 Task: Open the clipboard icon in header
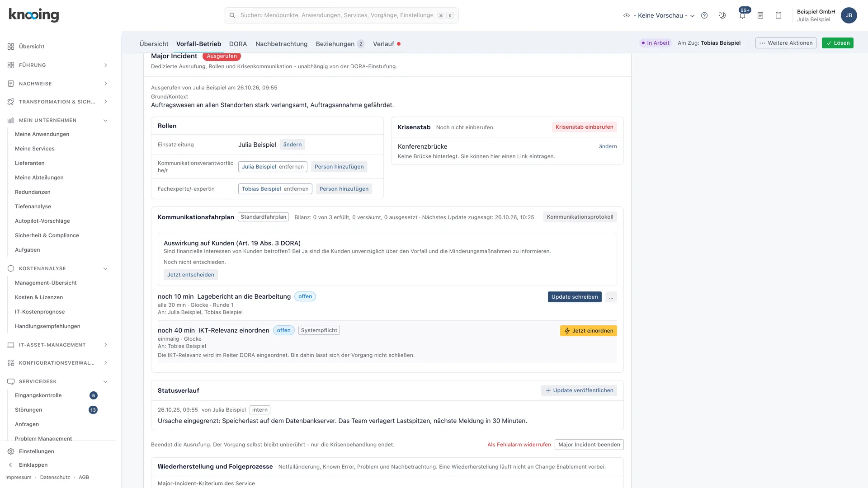click(778, 15)
